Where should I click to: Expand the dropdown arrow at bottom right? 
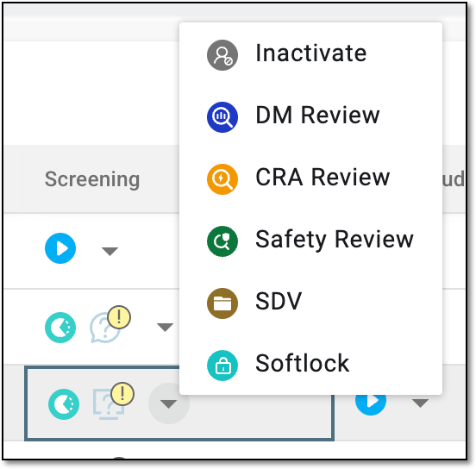[420, 403]
